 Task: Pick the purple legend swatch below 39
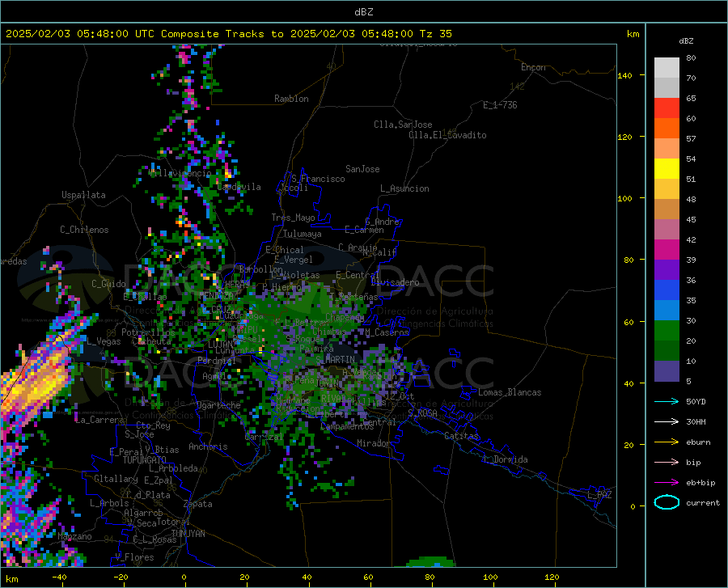667,270
